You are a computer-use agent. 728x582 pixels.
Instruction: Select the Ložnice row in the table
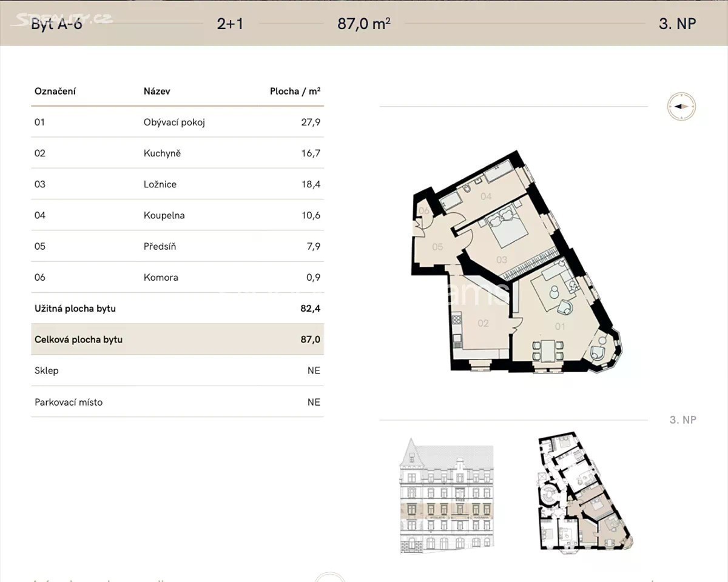pyautogui.click(x=177, y=184)
